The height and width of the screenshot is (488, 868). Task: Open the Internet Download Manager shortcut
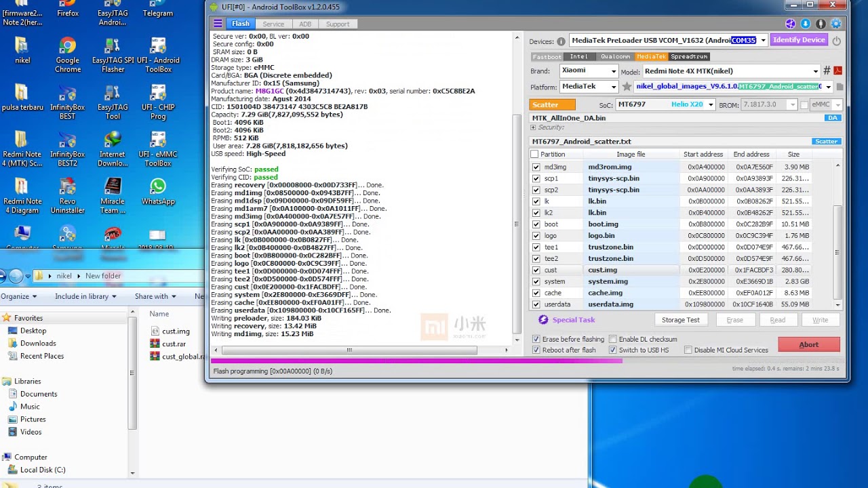click(x=113, y=149)
